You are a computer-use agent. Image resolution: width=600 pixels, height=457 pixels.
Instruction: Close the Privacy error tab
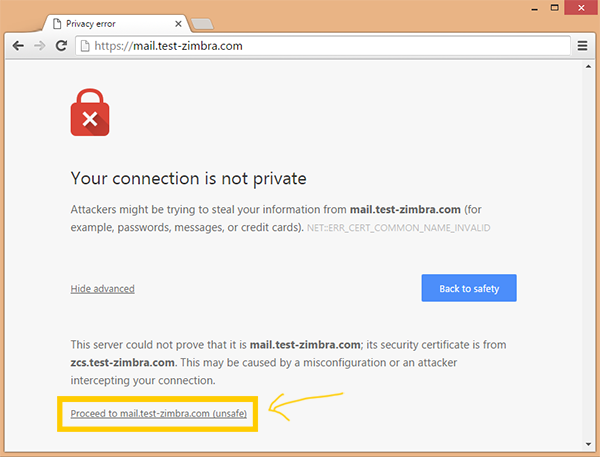tap(178, 24)
